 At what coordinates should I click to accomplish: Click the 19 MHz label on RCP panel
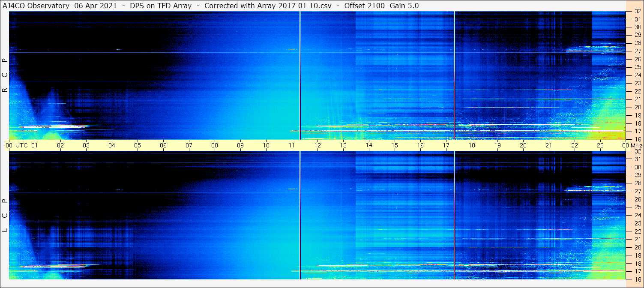pos(638,115)
